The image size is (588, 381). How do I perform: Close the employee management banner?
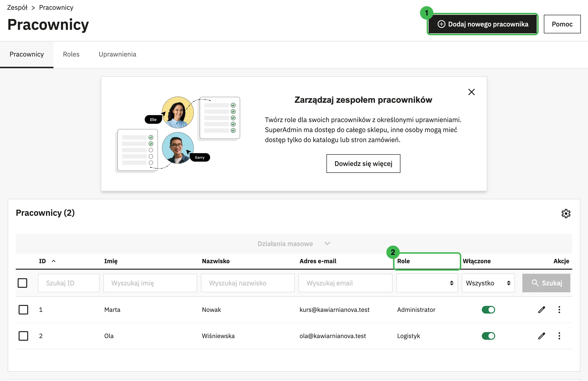(x=471, y=92)
